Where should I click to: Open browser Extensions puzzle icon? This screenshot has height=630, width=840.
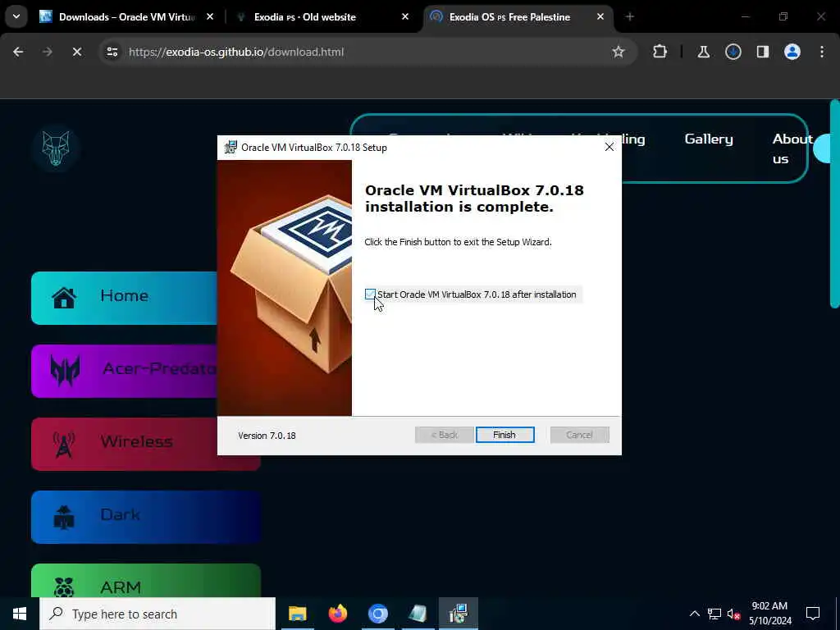[x=660, y=52]
